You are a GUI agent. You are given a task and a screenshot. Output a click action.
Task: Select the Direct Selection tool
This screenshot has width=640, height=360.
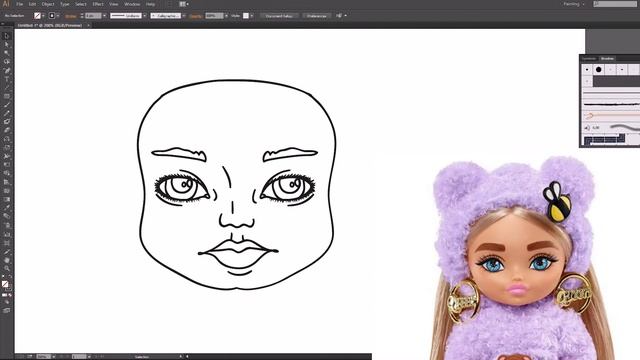click(x=7, y=44)
